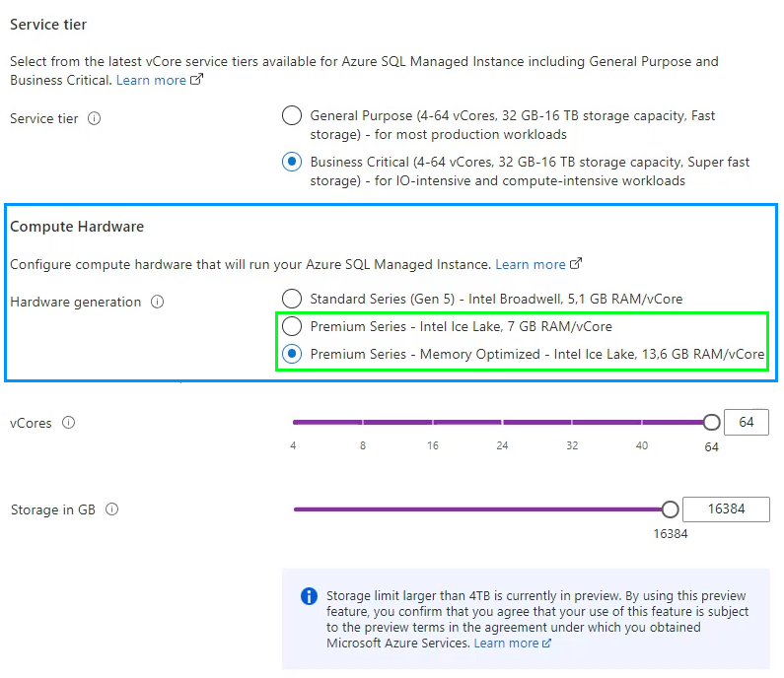Select the General Purpose service tier
The height and width of the screenshot is (678, 784).
[x=292, y=116]
